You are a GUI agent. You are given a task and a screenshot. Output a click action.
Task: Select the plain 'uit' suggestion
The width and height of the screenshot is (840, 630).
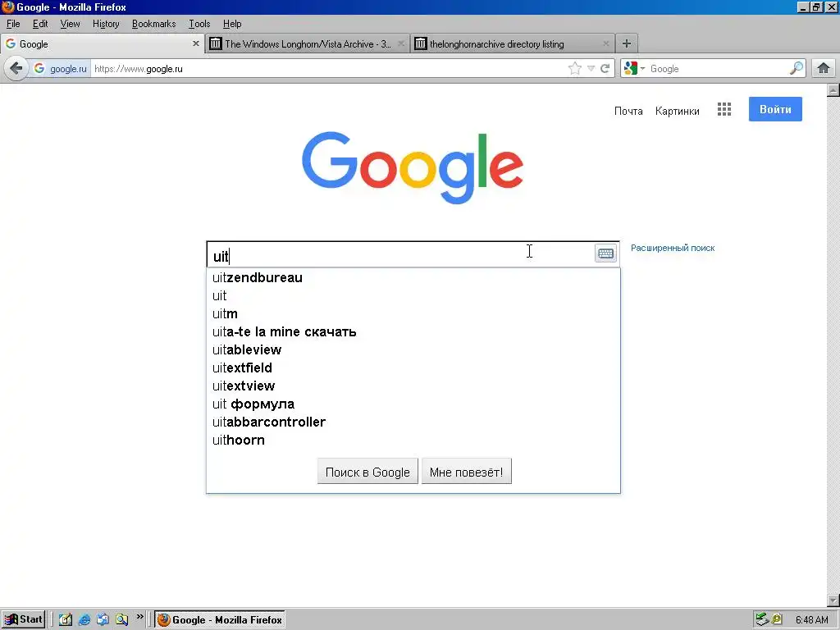click(413, 295)
